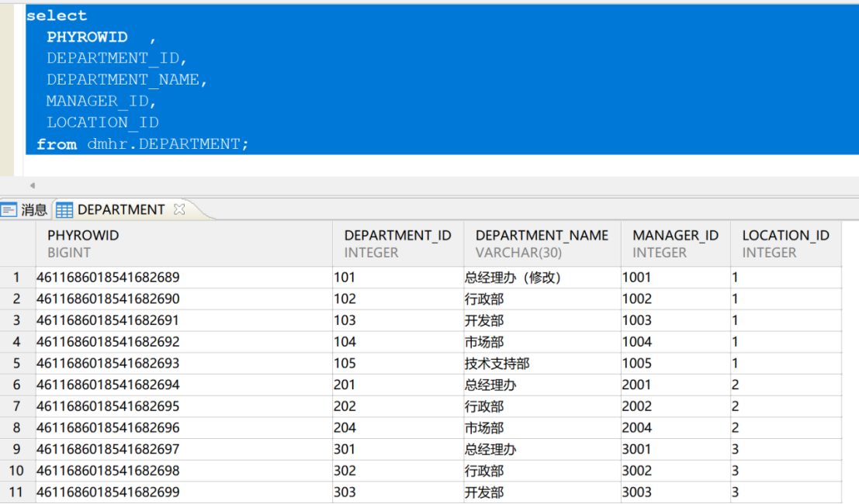Click DEPARTMENT_ID cell 101
The width and height of the screenshot is (859, 504).
pos(398,278)
